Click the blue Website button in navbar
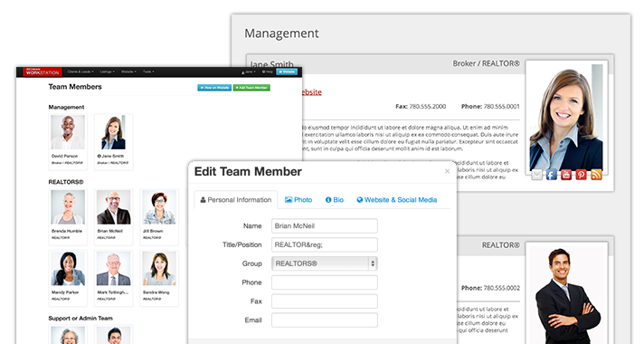Screen dimensions: 644x344 (287, 72)
